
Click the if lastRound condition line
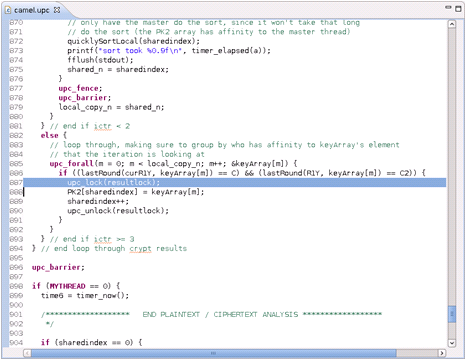[242, 173]
